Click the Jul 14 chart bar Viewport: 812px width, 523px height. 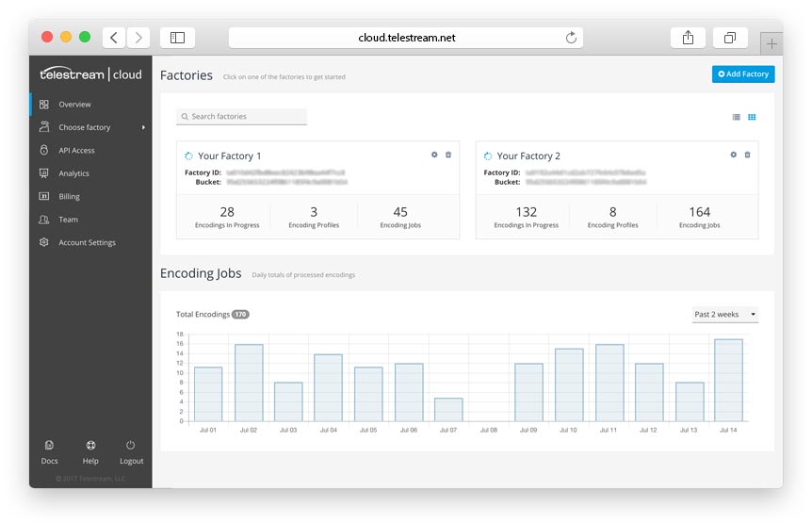(728, 380)
